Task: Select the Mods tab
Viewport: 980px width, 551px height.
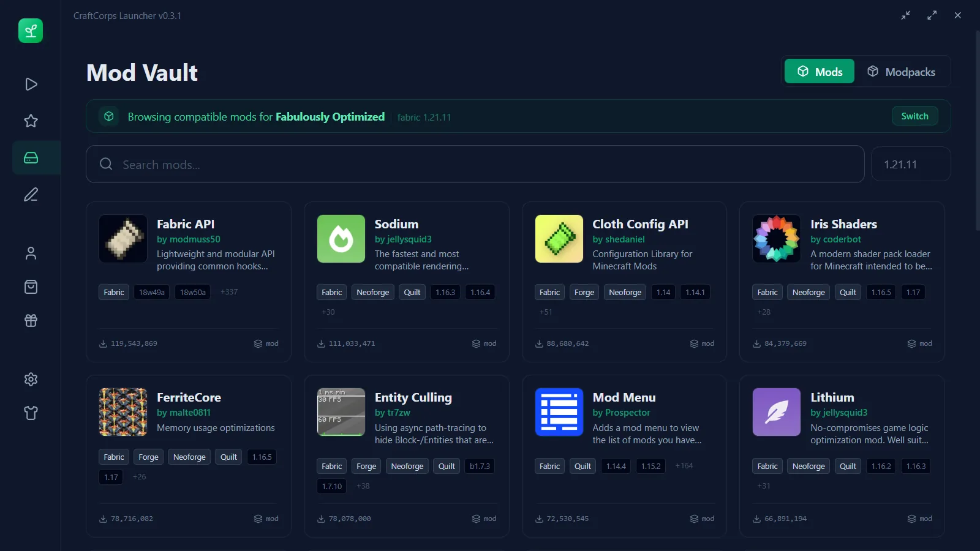Action: click(x=820, y=72)
